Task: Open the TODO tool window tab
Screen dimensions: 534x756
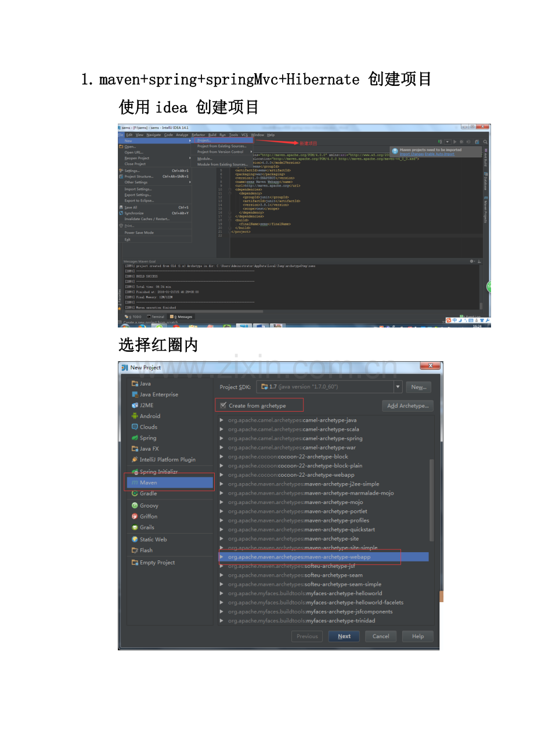Action: (x=134, y=316)
